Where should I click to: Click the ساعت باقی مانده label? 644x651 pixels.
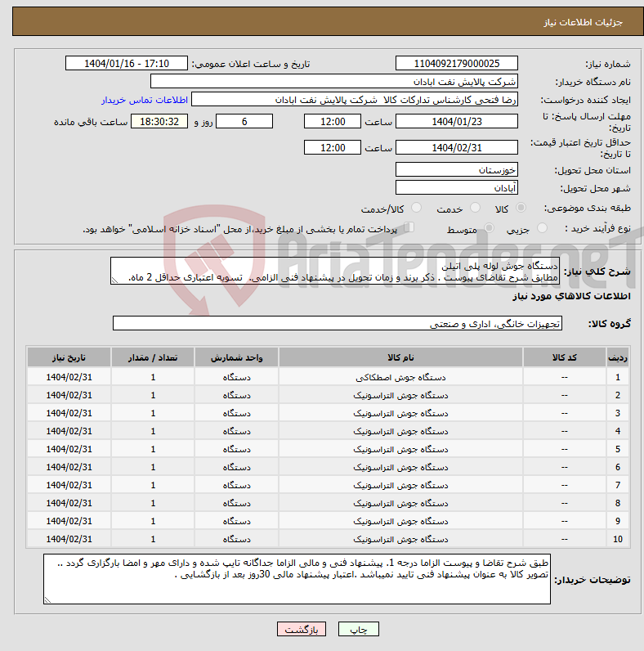pyautogui.click(x=91, y=122)
